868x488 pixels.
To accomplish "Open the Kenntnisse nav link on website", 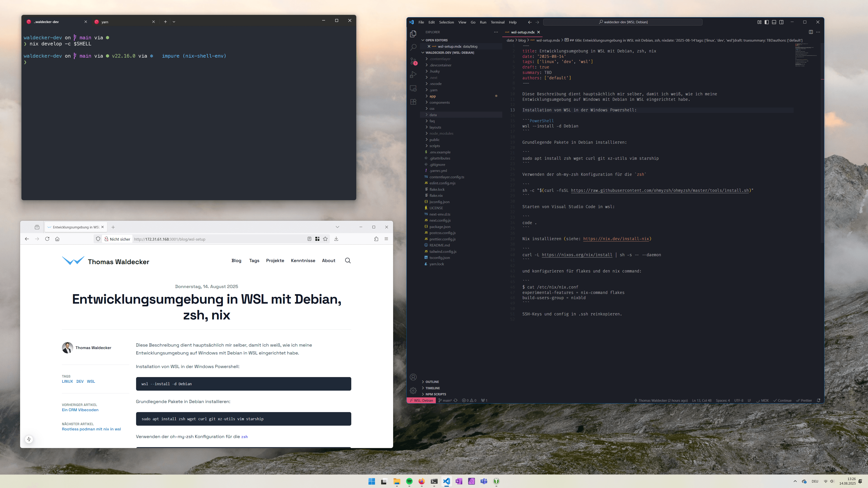I will point(303,260).
